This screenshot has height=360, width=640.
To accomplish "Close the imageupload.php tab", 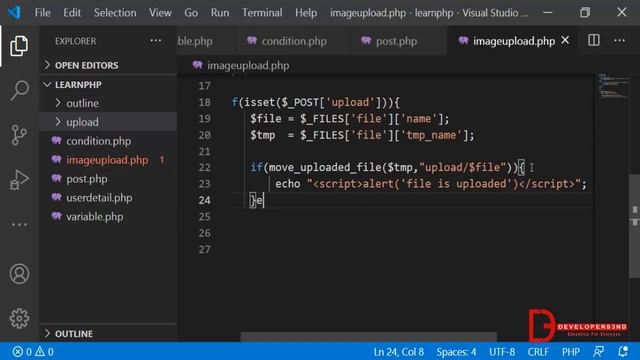I will 565,40.
